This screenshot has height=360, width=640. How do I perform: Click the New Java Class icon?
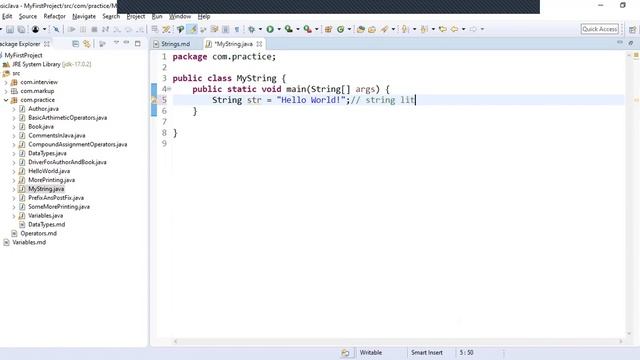click(x=340, y=29)
